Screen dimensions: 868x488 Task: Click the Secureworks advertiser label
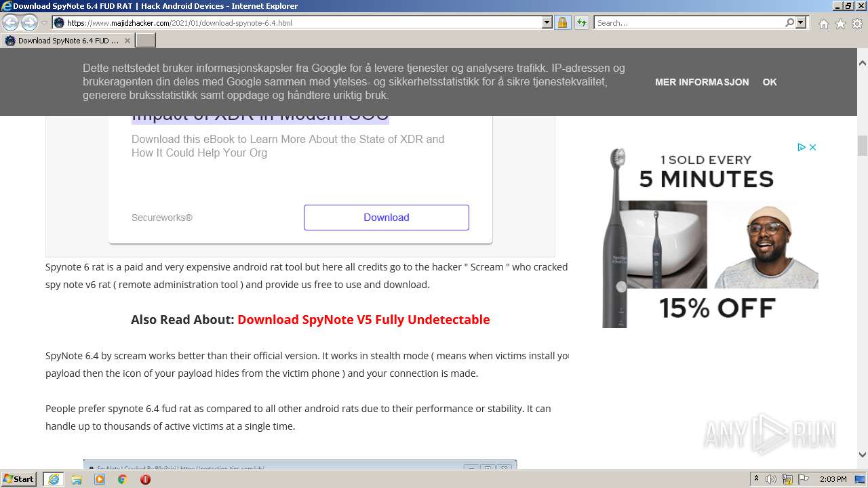[x=162, y=218]
